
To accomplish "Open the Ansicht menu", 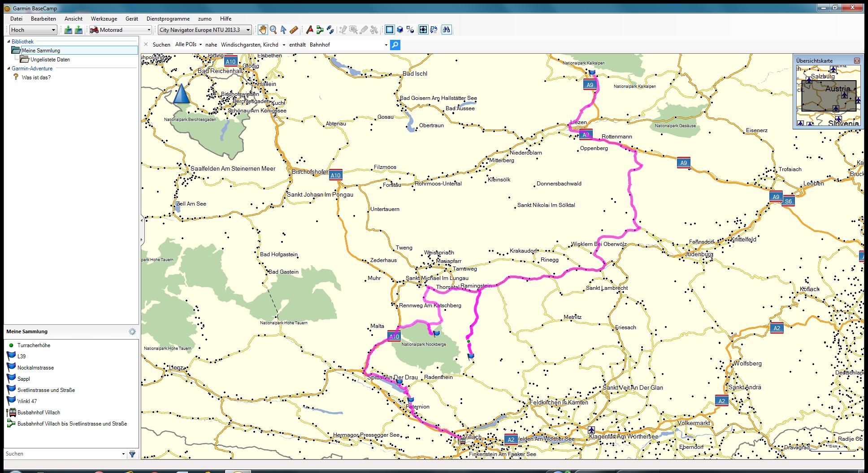I will (74, 19).
